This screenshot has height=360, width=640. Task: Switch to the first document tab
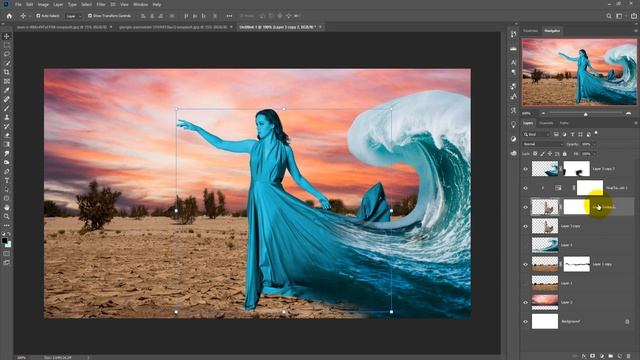click(61, 27)
